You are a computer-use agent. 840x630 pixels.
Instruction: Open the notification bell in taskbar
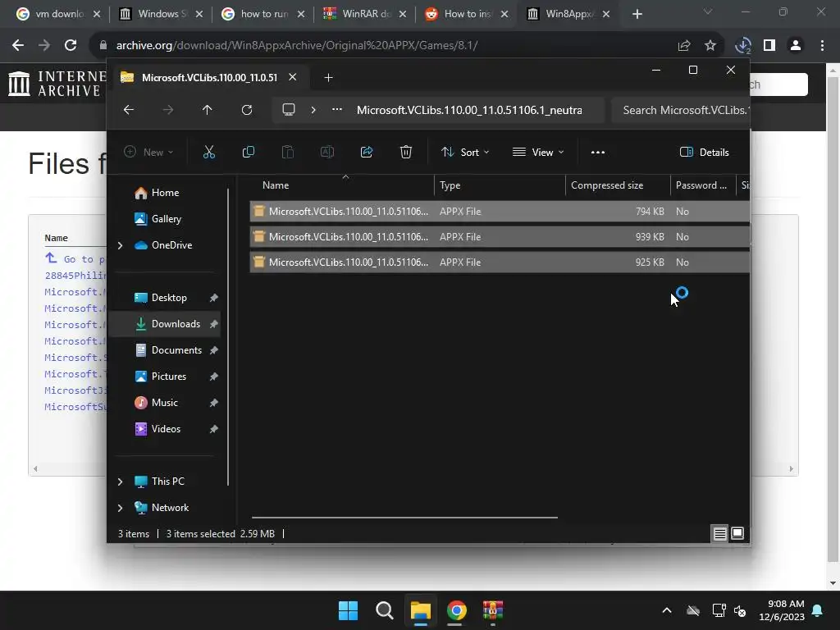[x=818, y=610]
